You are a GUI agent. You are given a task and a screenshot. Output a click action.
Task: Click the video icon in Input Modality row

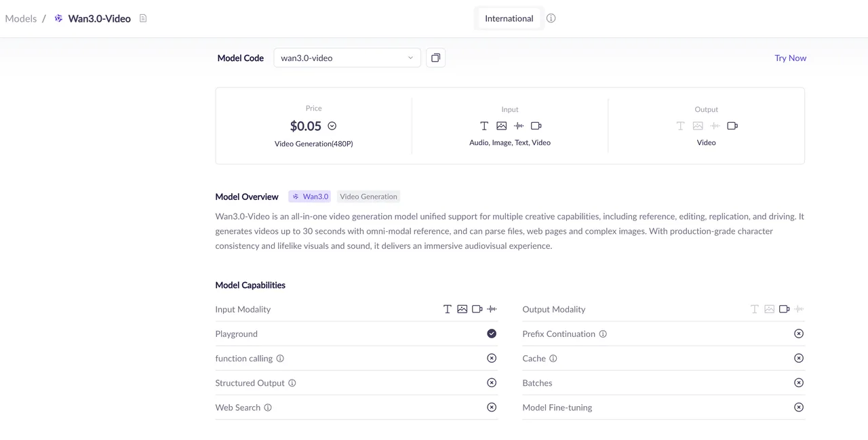[x=477, y=309]
